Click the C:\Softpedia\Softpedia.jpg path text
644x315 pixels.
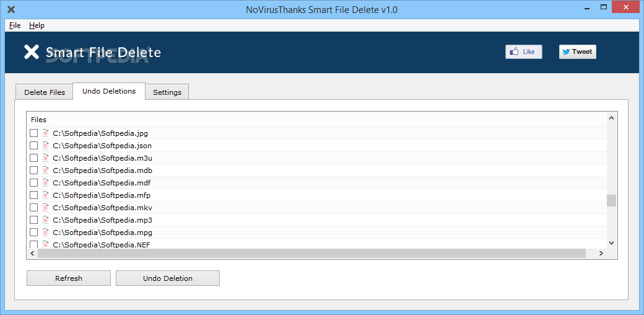tap(100, 133)
